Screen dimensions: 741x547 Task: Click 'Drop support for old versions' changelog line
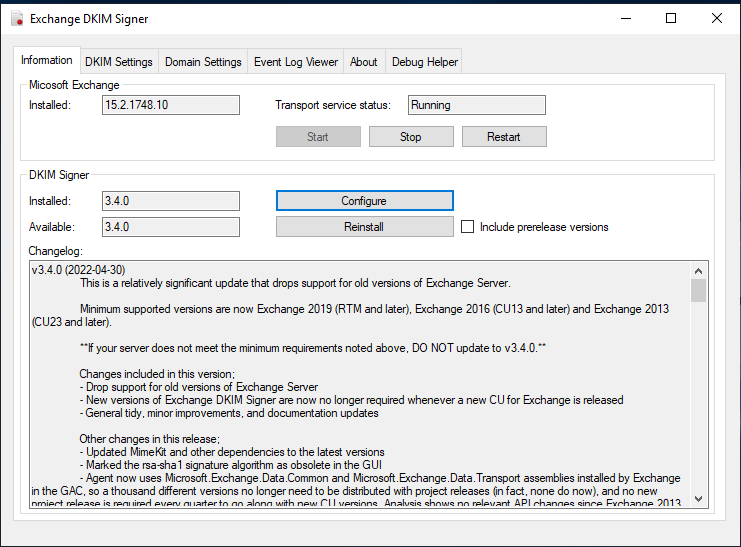(x=198, y=387)
